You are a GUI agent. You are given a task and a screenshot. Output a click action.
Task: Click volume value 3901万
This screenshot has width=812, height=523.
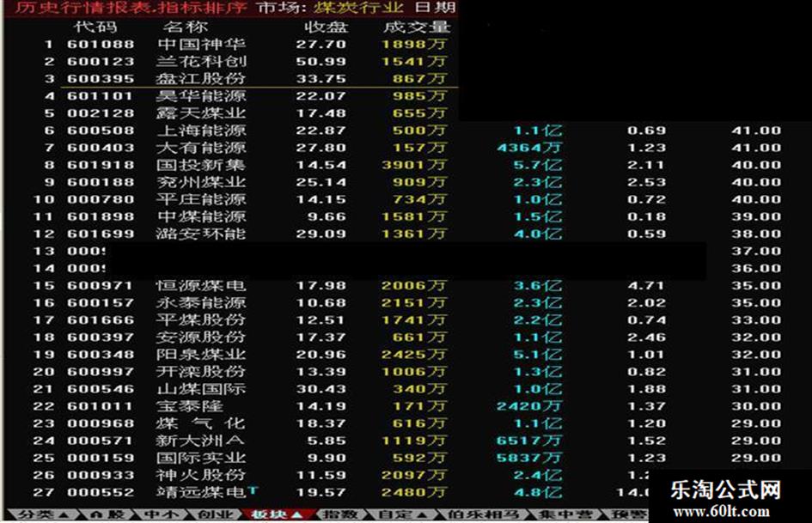(414, 165)
